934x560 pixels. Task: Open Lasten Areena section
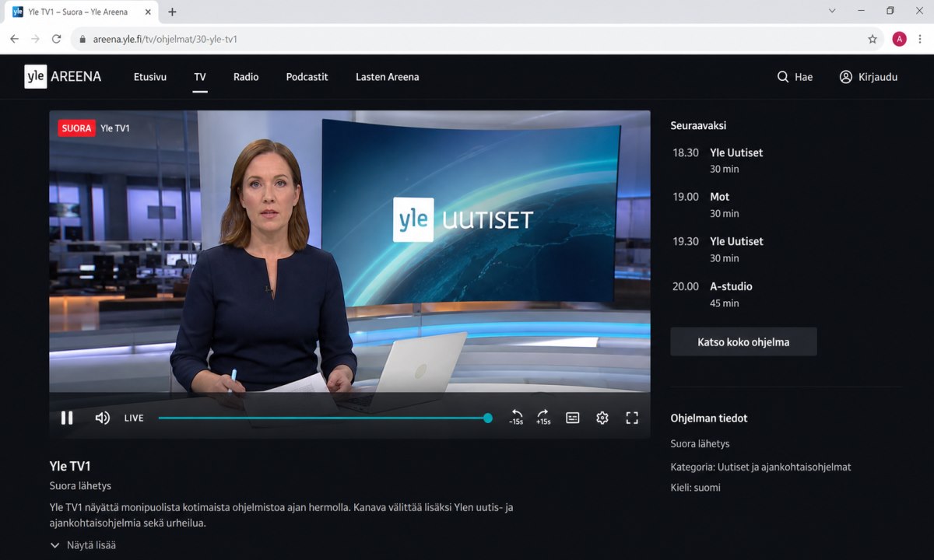coord(388,77)
